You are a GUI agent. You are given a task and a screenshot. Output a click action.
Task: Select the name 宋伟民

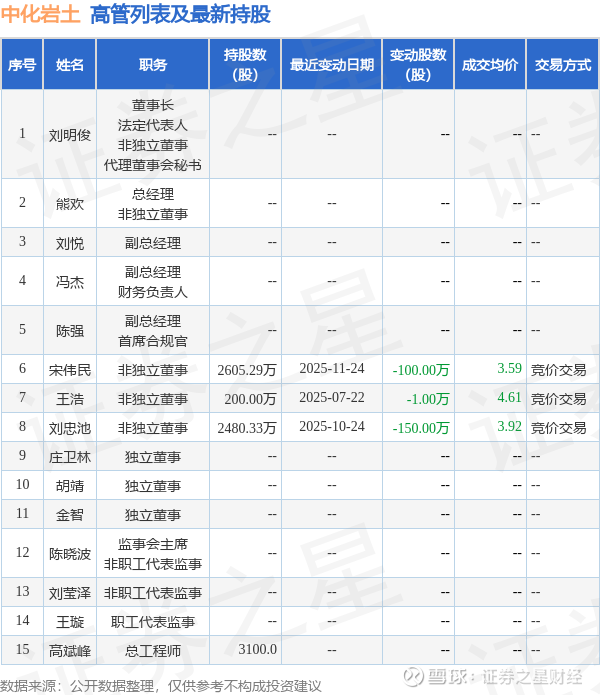[70, 370]
